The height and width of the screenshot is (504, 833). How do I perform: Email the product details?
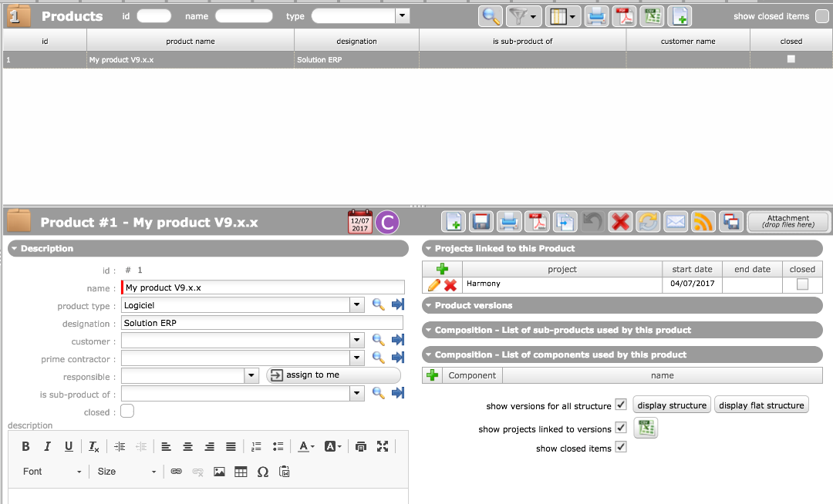click(x=676, y=222)
